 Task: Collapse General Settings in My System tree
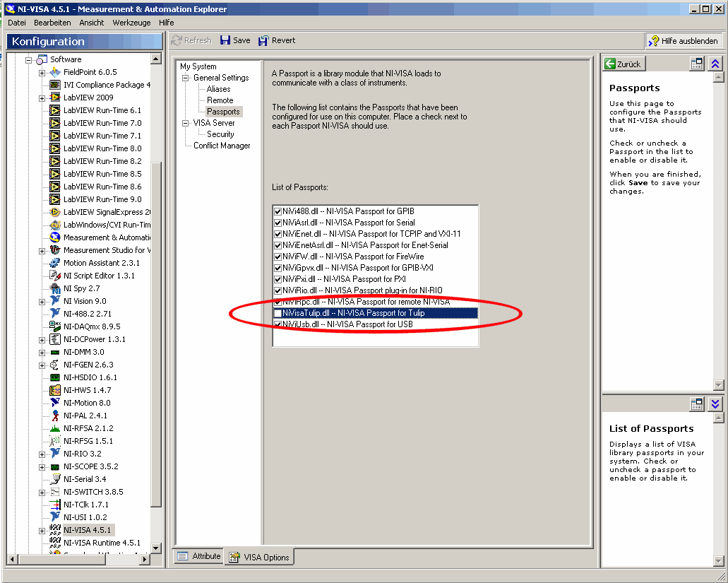[186, 78]
